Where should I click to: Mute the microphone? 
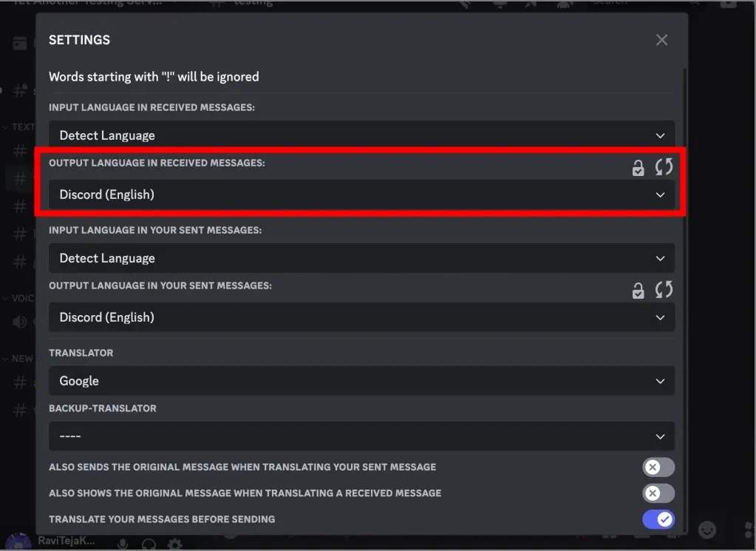coord(123,544)
